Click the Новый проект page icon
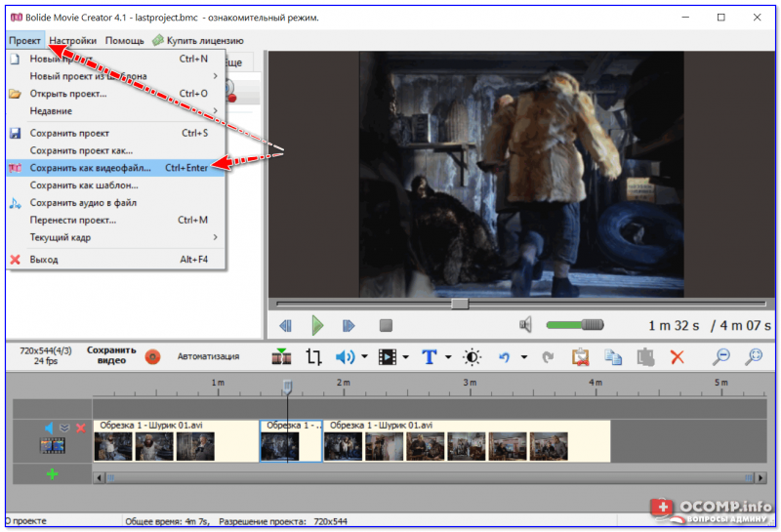781x532 pixels. pos(15,59)
